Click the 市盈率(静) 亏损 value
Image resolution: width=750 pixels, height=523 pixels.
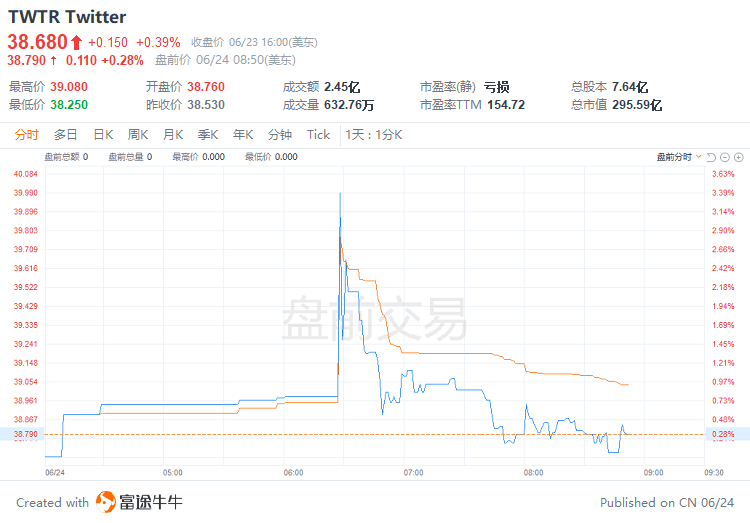pos(496,87)
